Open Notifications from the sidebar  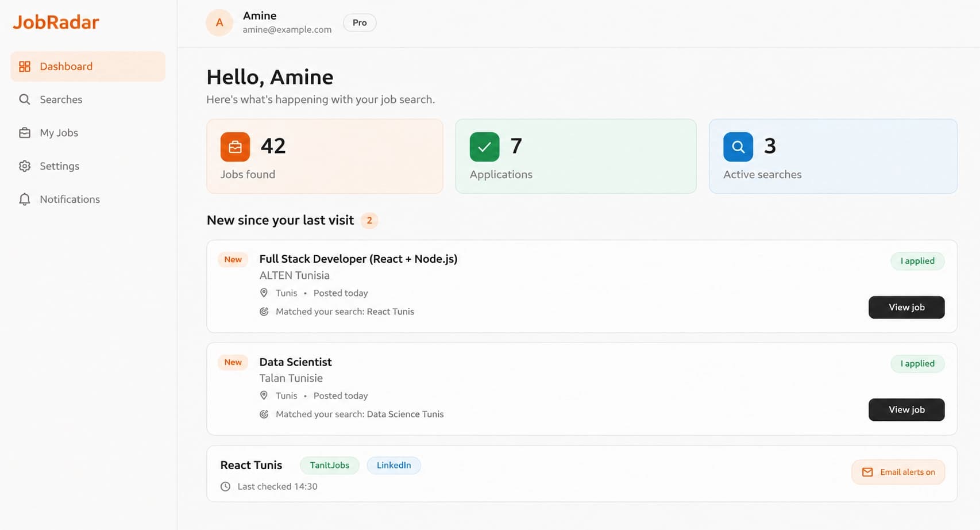pyautogui.click(x=88, y=199)
